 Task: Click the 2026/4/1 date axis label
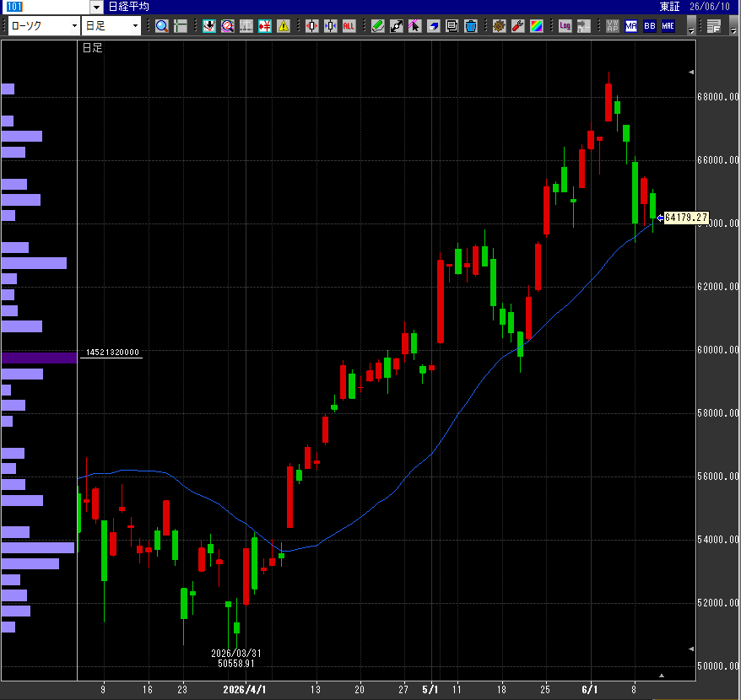point(244,690)
